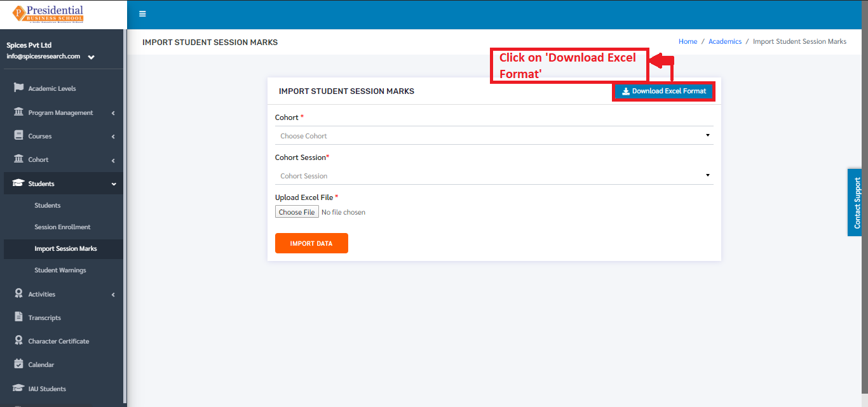Click the Download Excel Format button
868x407 pixels.
coord(663,91)
